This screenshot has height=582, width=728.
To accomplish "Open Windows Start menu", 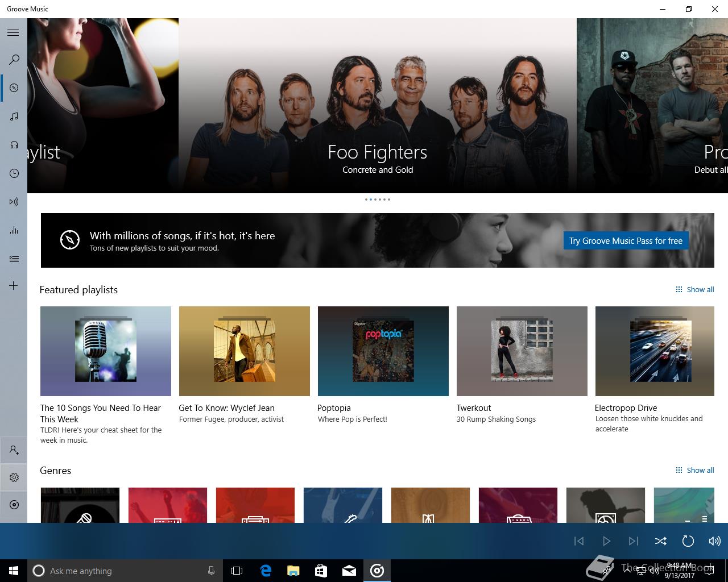I will point(14,571).
